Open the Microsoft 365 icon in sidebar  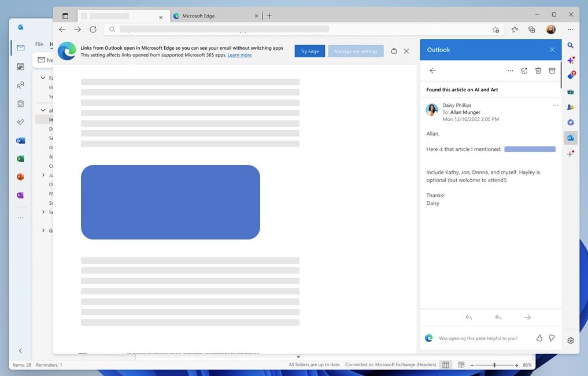[x=571, y=122]
